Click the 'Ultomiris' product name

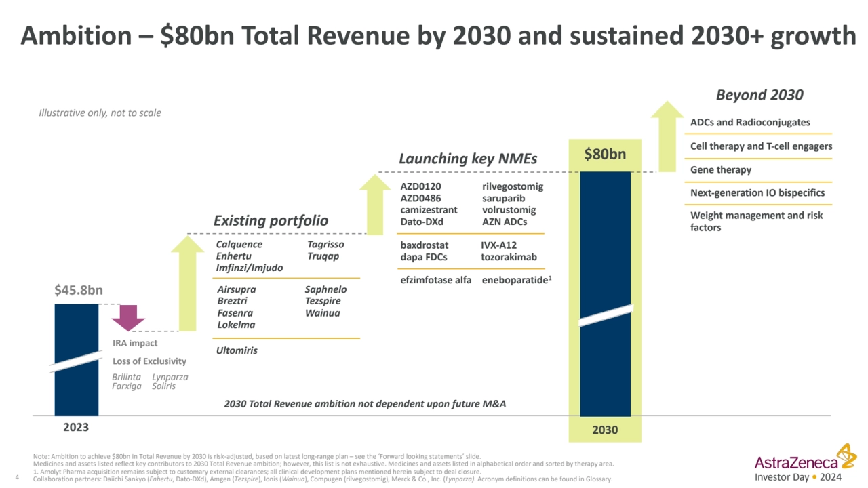click(x=237, y=350)
